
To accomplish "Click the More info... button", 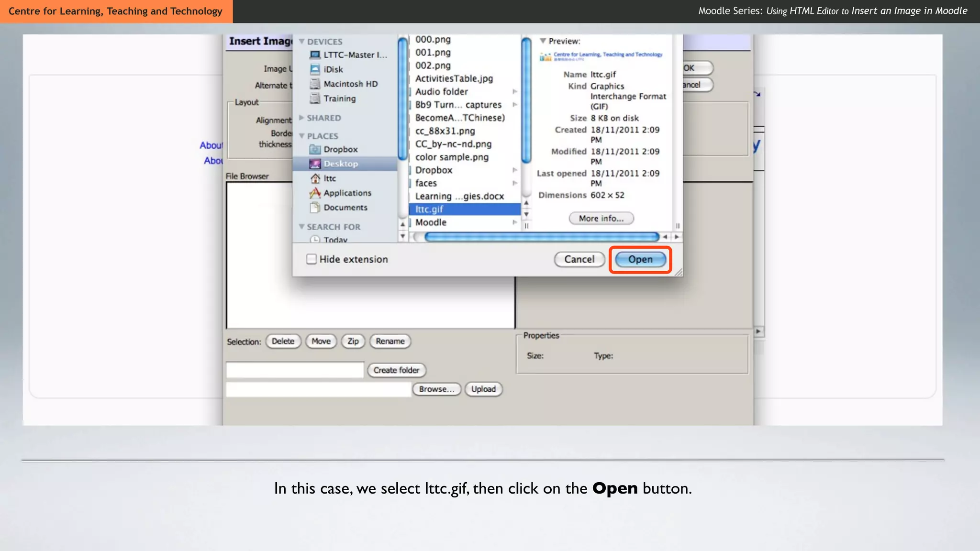I will tap(601, 218).
